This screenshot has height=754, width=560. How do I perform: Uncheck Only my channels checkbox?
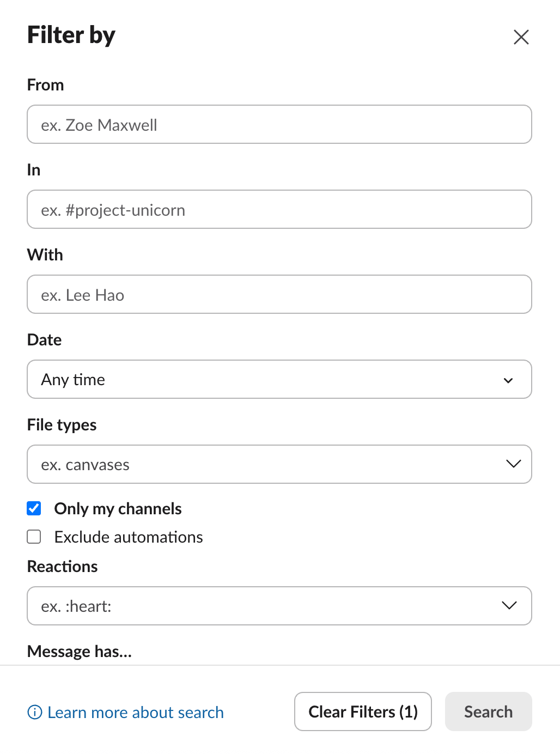tap(34, 509)
